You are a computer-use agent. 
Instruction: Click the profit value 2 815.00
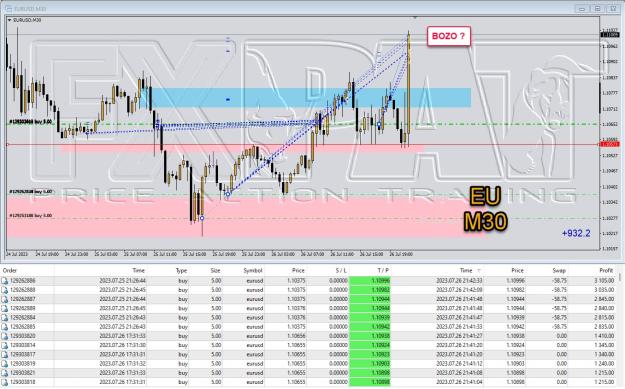click(x=604, y=318)
